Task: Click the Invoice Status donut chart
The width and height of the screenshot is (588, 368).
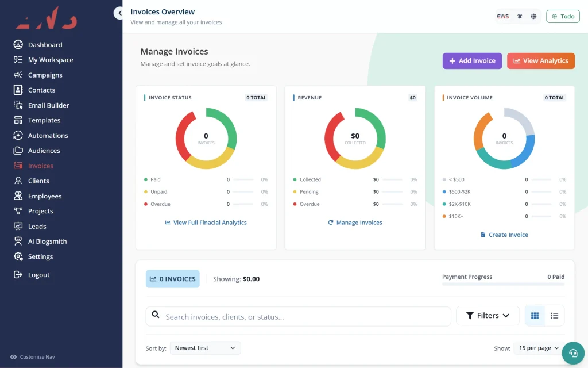Action: (x=206, y=138)
